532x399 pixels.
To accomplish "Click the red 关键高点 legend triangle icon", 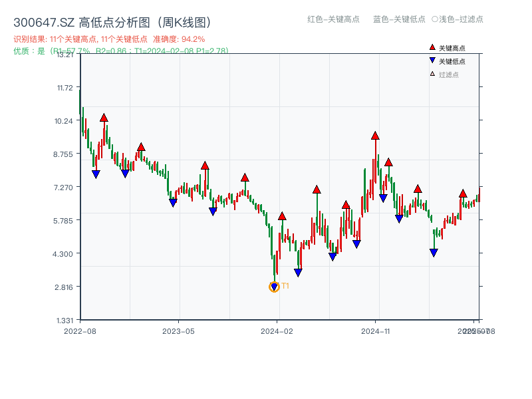I will pyautogui.click(x=432, y=47).
